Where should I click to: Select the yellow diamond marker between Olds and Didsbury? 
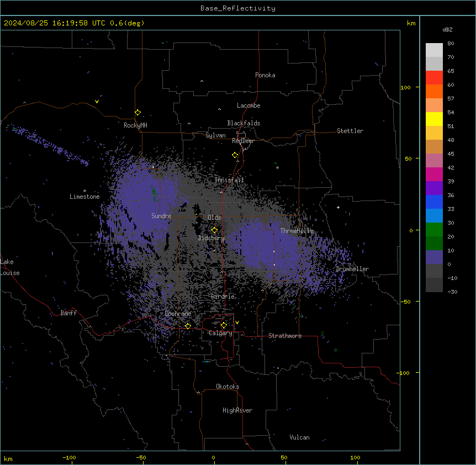(x=215, y=230)
